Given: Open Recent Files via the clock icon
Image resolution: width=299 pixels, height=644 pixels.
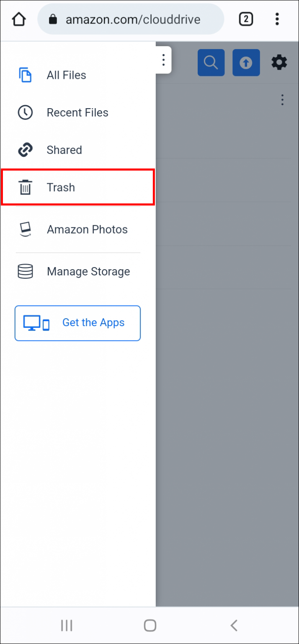Looking at the screenshot, I should [25, 112].
